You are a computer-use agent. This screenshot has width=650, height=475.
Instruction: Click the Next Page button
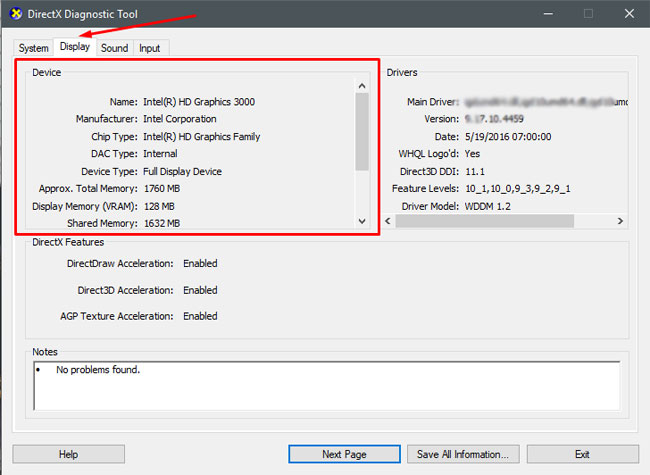coord(344,454)
